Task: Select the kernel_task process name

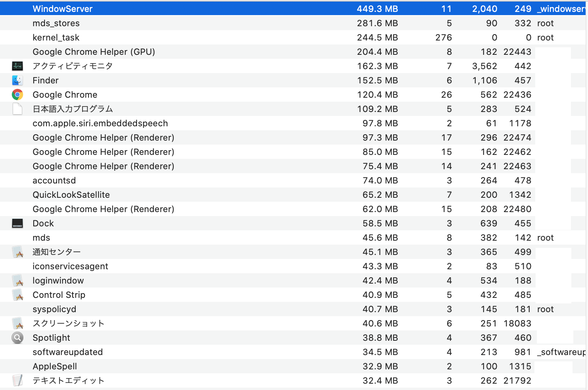Action: point(56,37)
